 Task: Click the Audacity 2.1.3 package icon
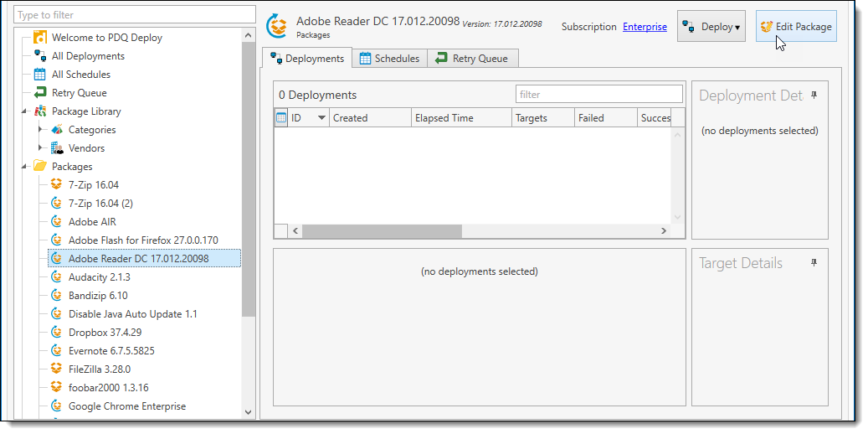click(56, 277)
